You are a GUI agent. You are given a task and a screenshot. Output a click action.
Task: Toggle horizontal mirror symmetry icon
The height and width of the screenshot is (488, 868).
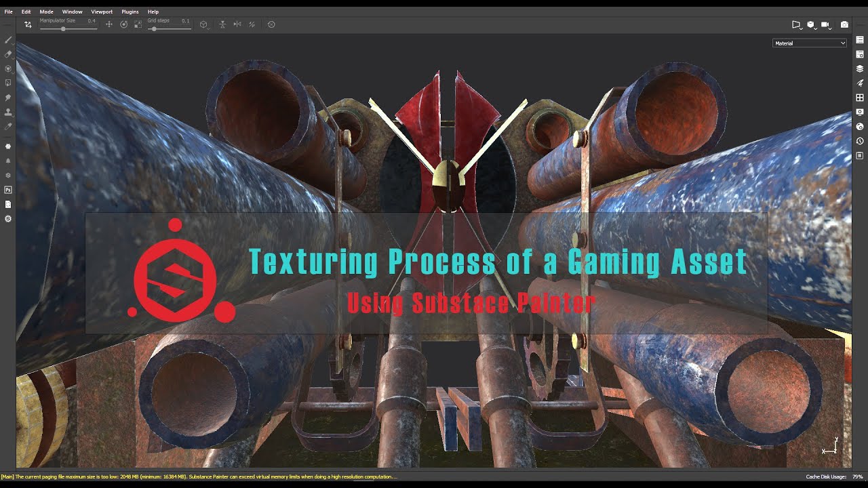pos(237,24)
